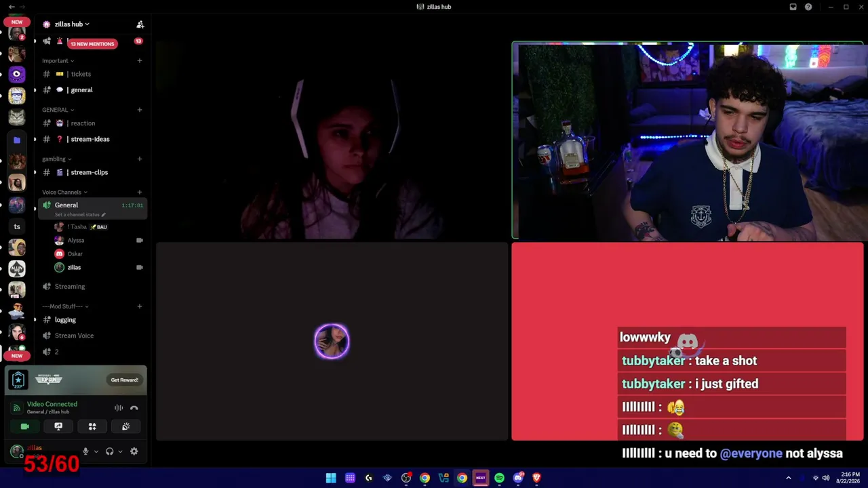Collapse the Important category
Viewport: 868px width, 488px height.
(x=58, y=61)
